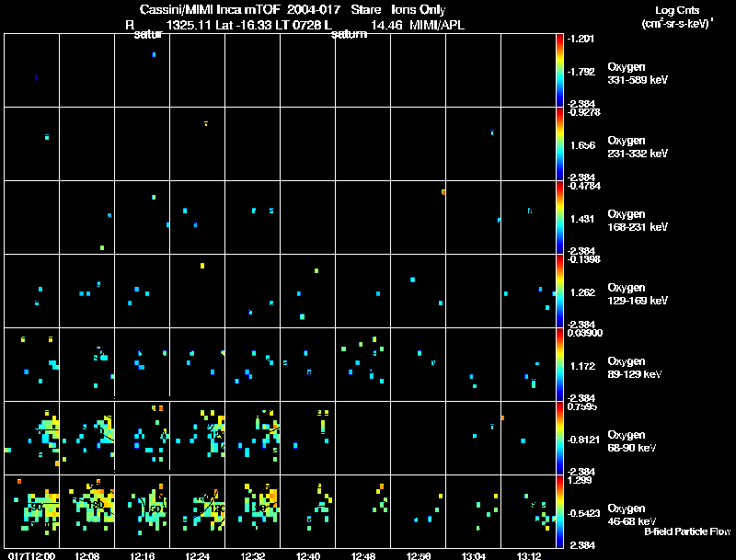
Task: Click the Oxygen 89-129 keV color bar
Action: (559, 365)
